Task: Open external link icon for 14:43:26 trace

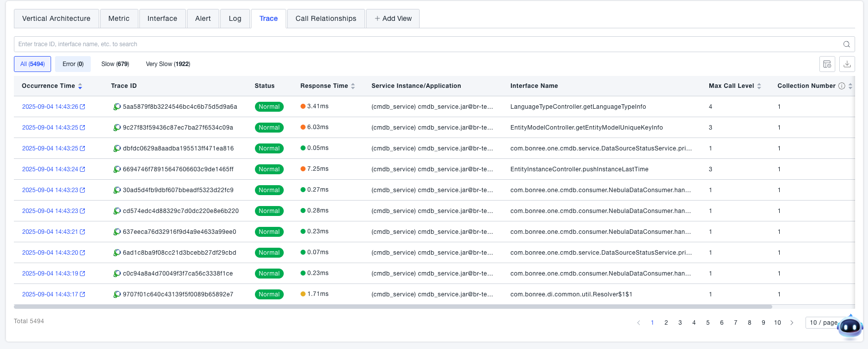Action: pos(82,107)
